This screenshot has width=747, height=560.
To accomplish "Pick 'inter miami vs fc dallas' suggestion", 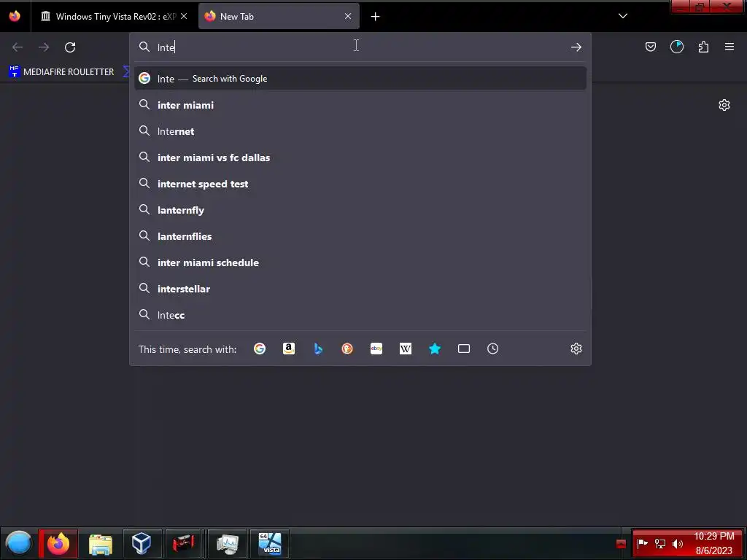I will (x=360, y=157).
